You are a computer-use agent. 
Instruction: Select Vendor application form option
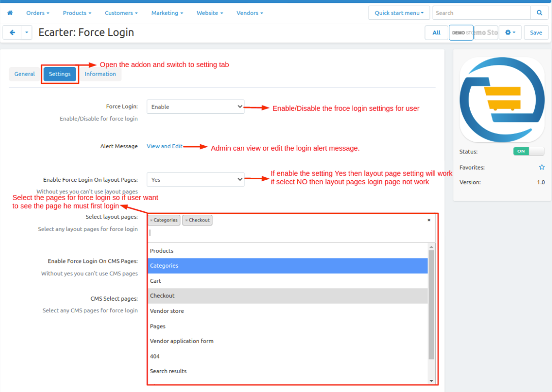click(288, 341)
